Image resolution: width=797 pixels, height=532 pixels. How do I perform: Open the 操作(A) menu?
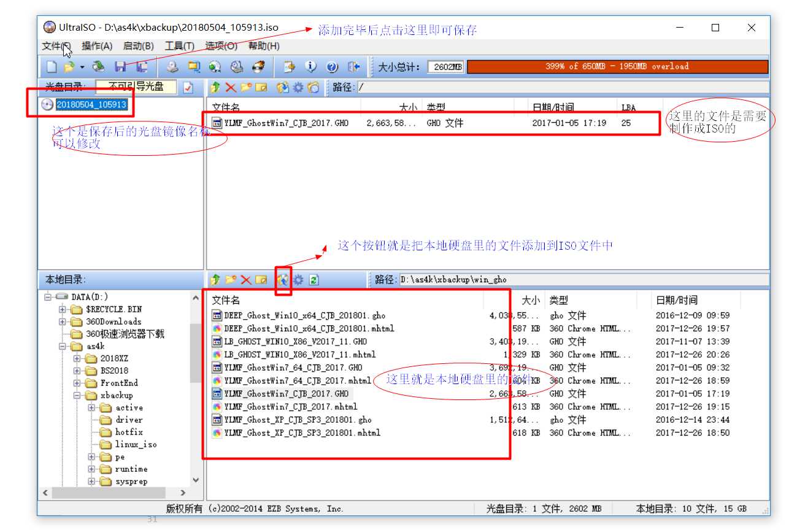tap(97, 46)
